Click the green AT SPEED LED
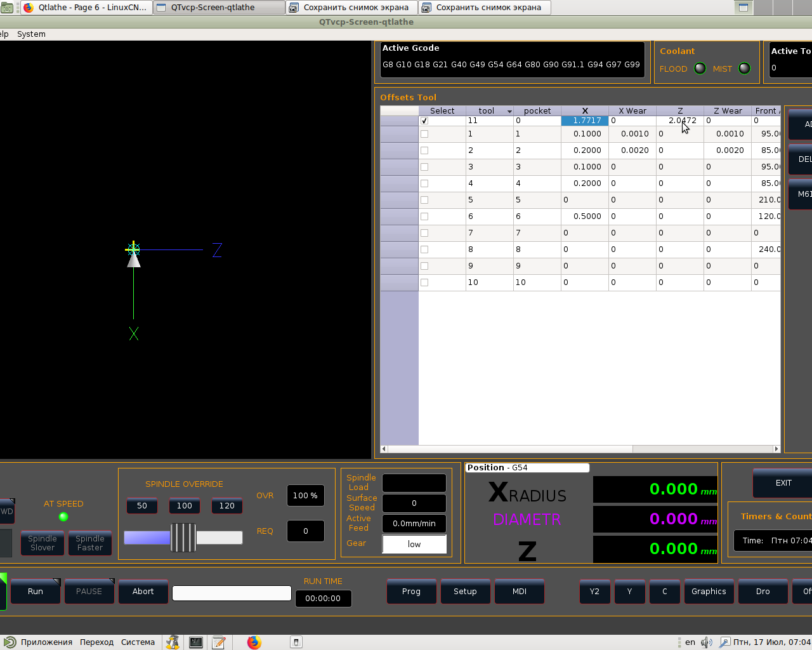812x650 pixels. click(x=63, y=517)
